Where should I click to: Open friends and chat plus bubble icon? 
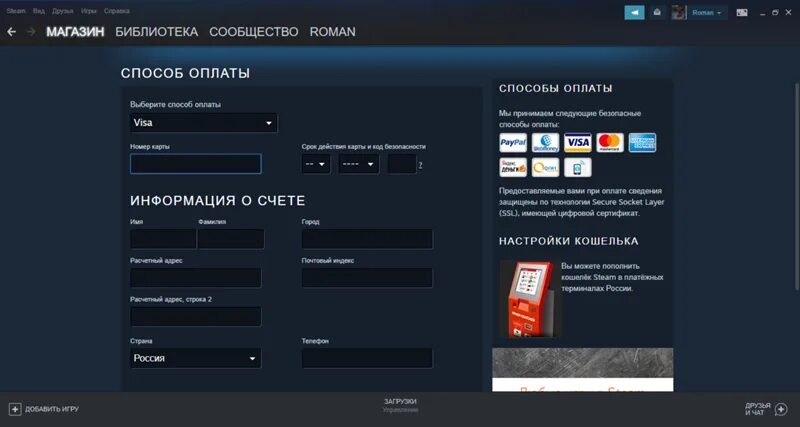click(781, 409)
